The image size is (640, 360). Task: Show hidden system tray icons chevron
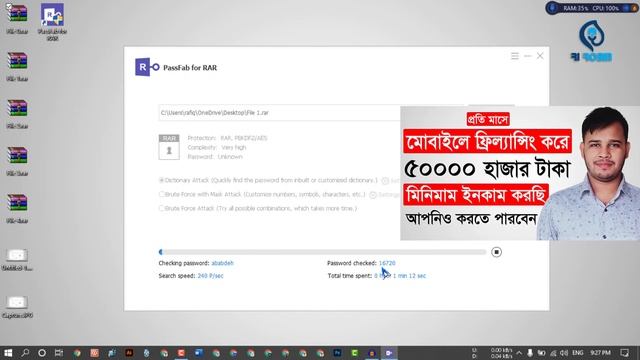(519, 353)
